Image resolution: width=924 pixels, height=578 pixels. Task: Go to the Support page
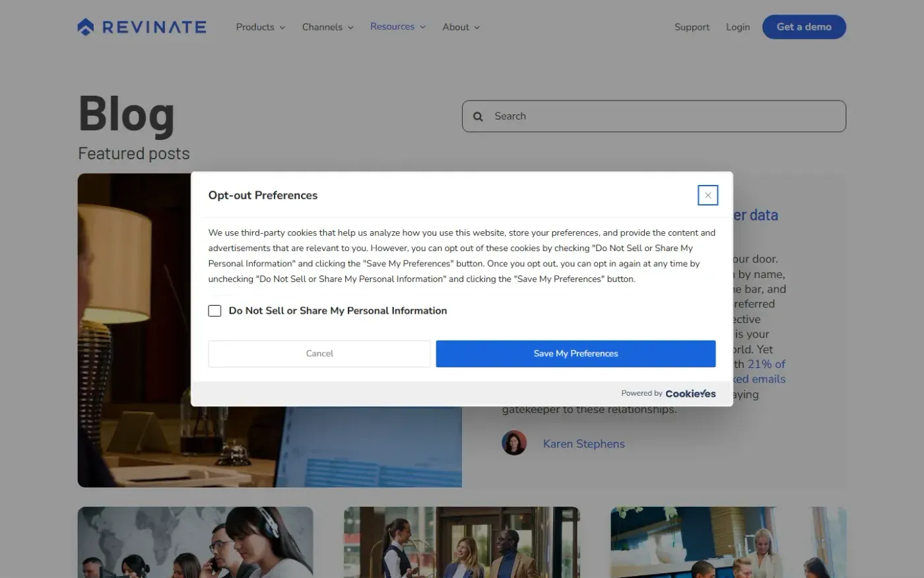pos(692,27)
